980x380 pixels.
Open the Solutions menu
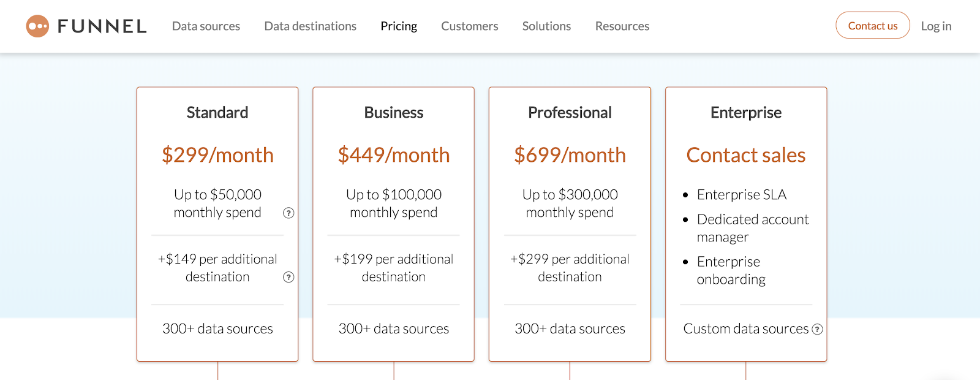(546, 26)
